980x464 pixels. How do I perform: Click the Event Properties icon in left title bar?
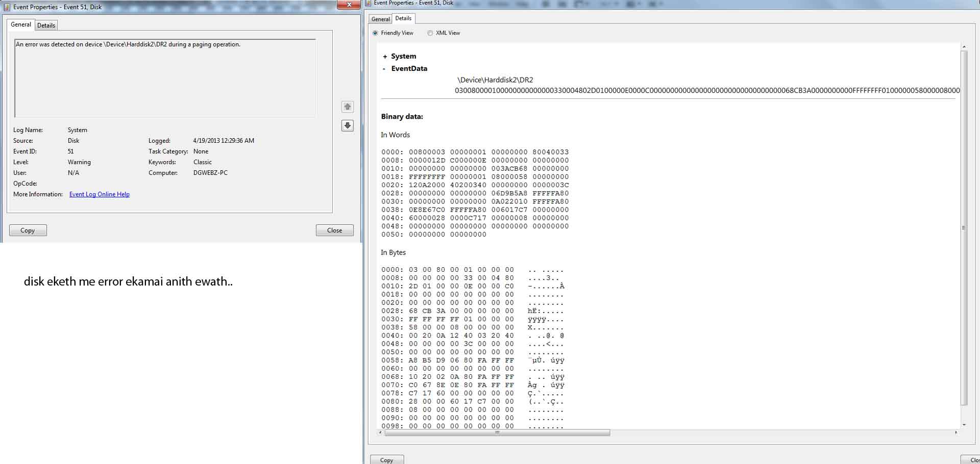(7, 7)
